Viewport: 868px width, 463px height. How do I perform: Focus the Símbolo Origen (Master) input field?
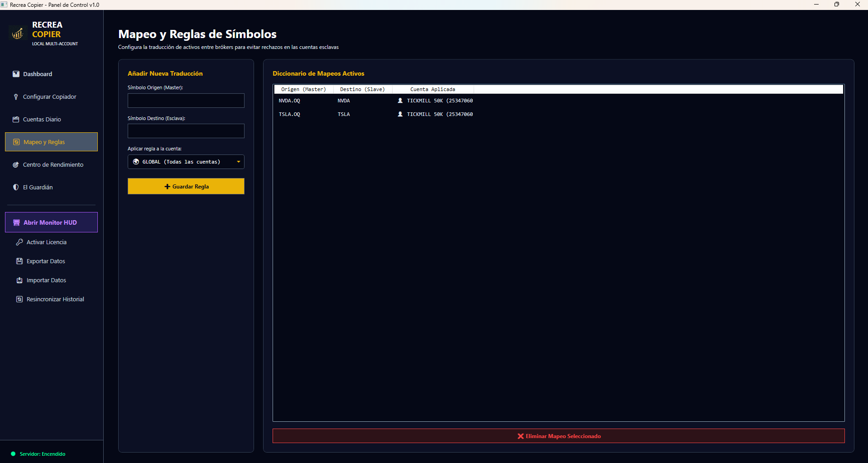(186, 101)
